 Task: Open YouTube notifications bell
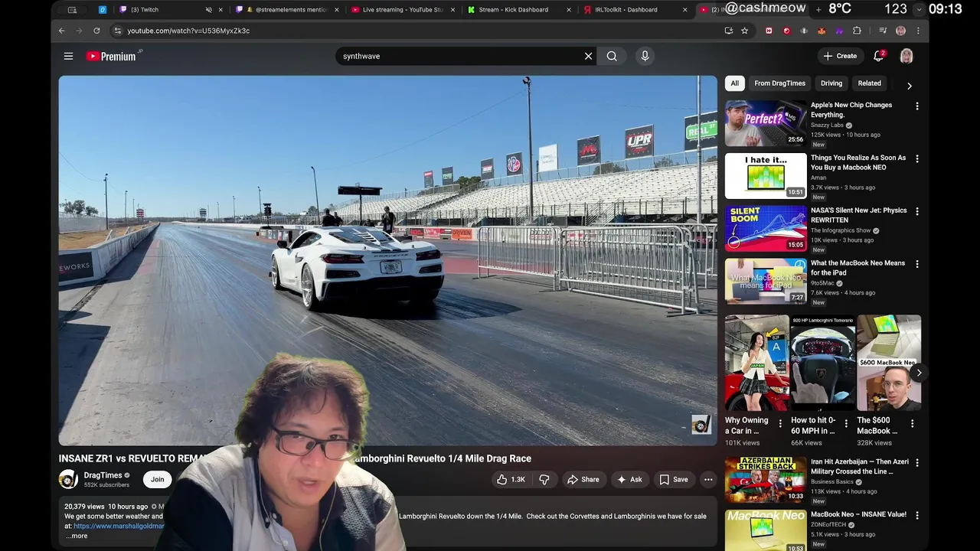pyautogui.click(x=879, y=56)
